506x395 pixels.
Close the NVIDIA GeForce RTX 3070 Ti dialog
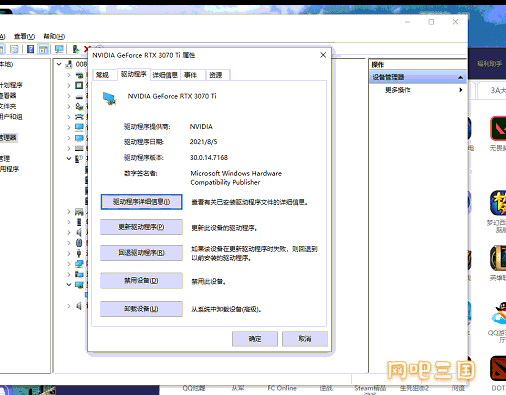click(x=323, y=55)
